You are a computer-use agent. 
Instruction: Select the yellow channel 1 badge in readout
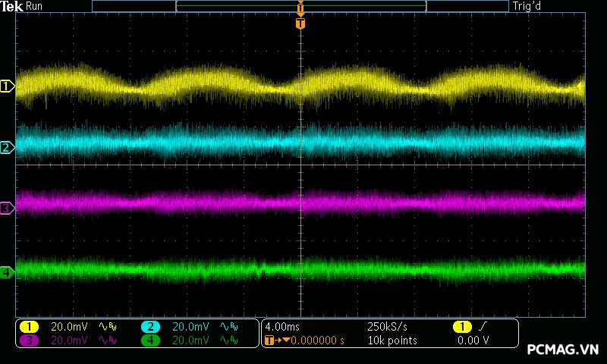tap(29, 326)
